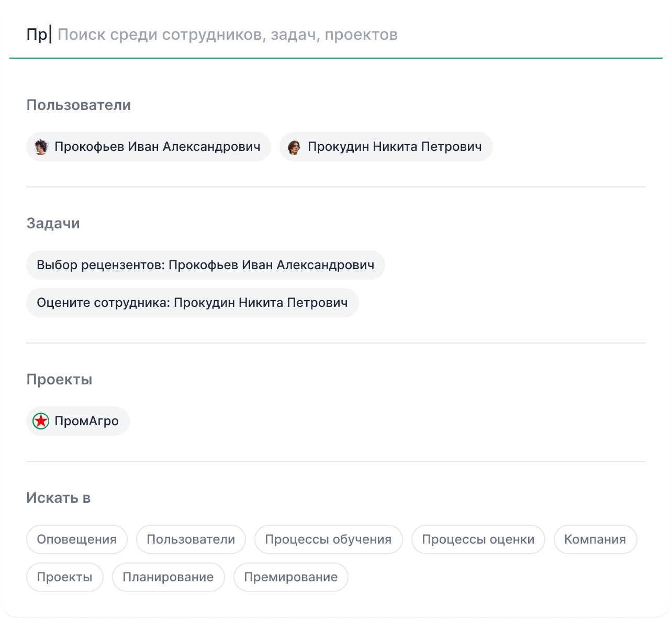This screenshot has height=619, width=672.
Task: Filter search by Оповещения
Action: click(x=76, y=539)
